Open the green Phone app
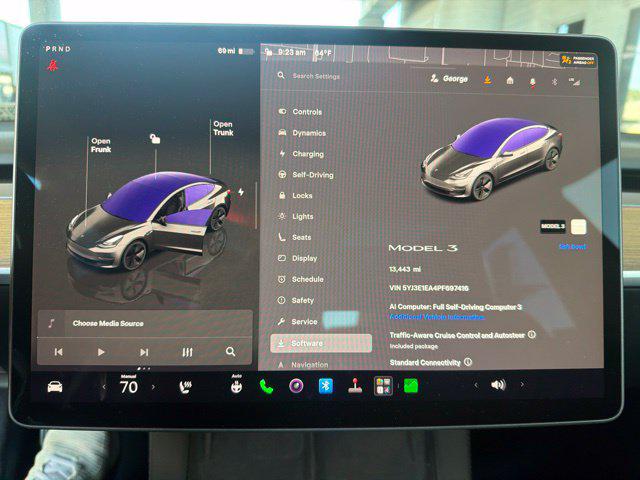Screen dimensions: 640x480 coord(266,386)
